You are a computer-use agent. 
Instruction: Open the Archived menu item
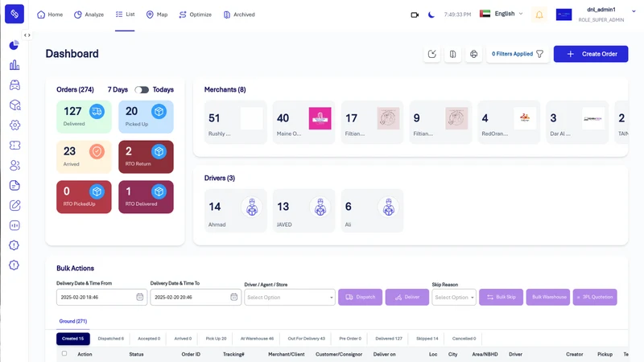(x=239, y=14)
